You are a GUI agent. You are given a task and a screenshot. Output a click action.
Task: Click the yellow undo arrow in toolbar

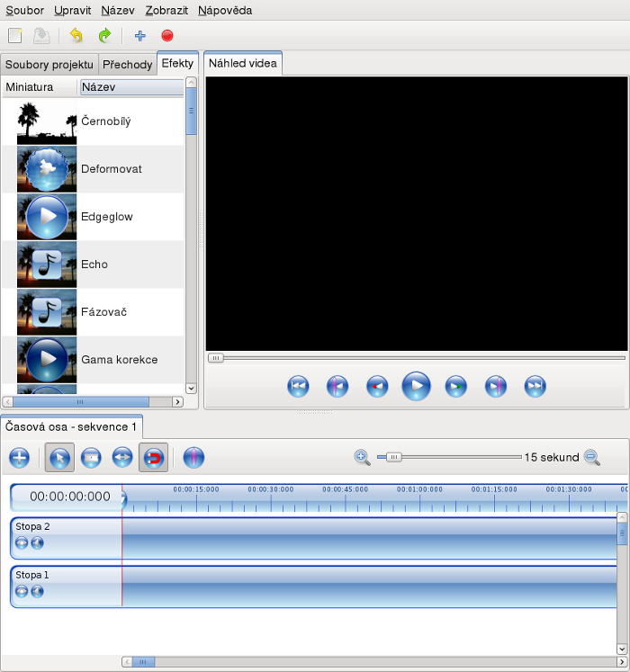coord(76,36)
